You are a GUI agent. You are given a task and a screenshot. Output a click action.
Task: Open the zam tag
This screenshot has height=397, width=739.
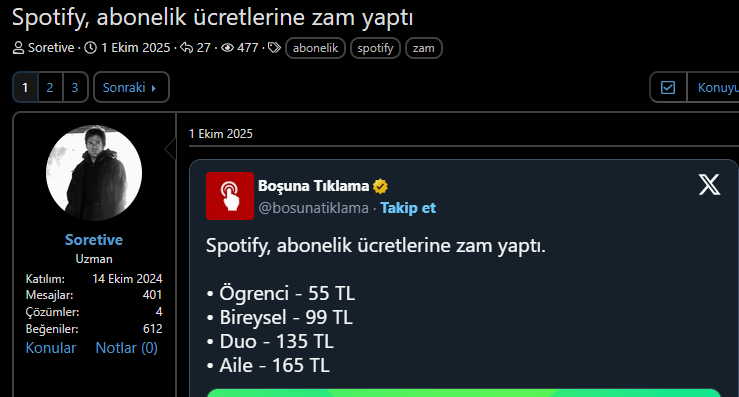click(424, 48)
